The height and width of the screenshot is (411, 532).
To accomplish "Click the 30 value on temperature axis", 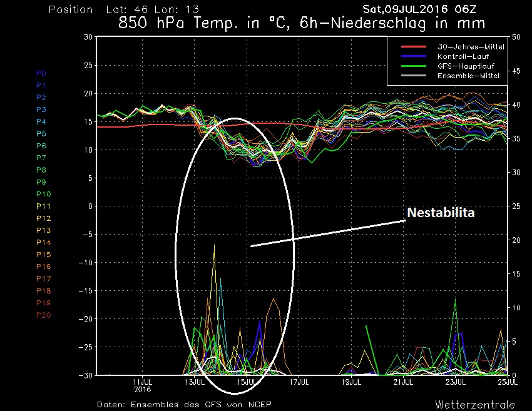I will coord(88,37).
